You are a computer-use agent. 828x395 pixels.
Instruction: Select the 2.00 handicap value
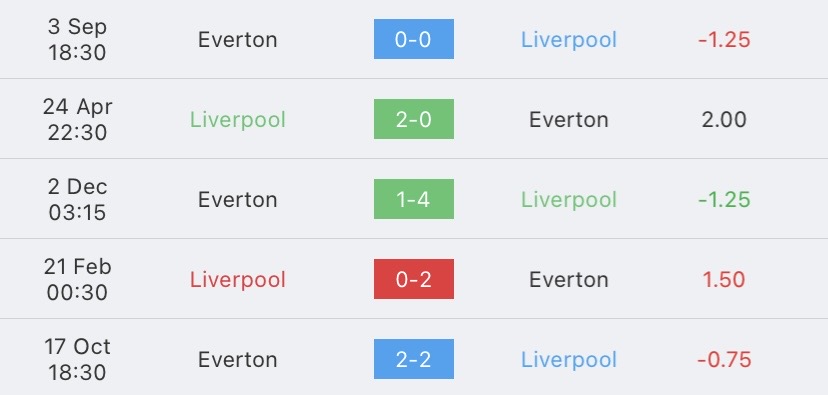coord(724,120)
